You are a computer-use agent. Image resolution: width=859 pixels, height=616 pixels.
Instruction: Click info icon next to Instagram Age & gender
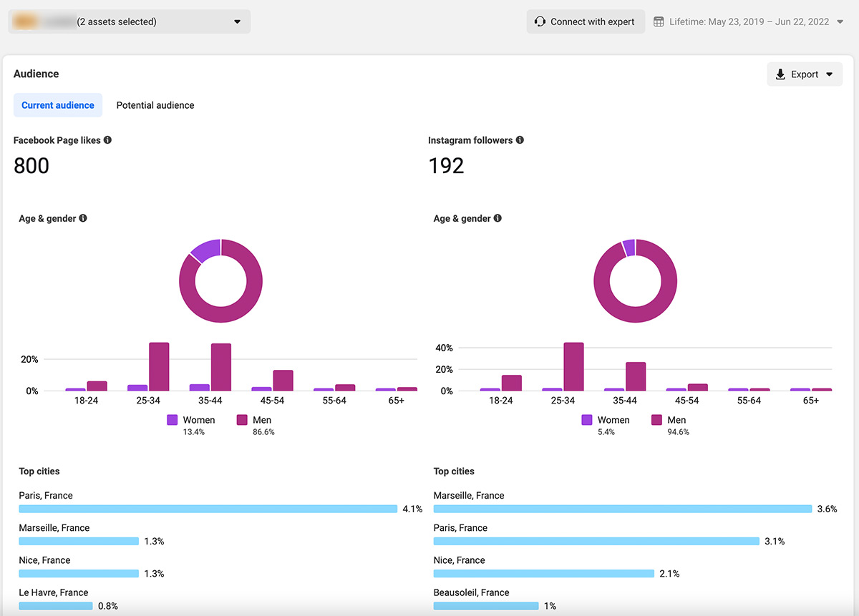tap(498, 218)
